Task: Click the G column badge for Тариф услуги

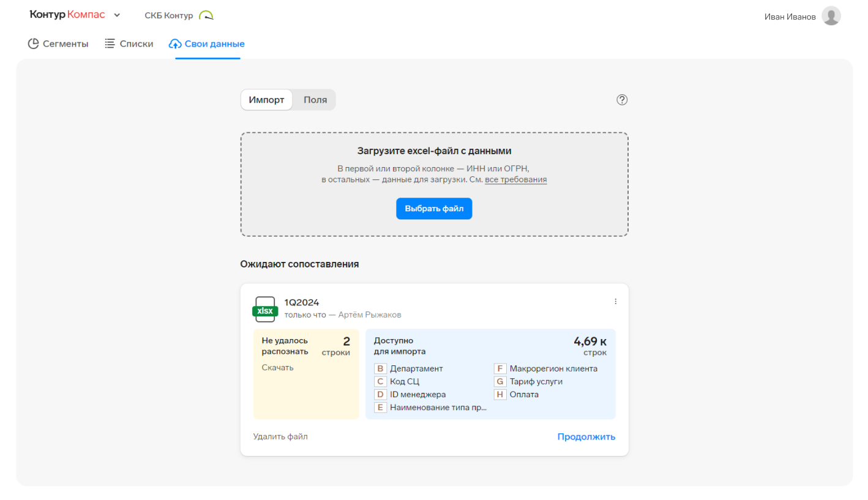Action: (x=500, y=381)
